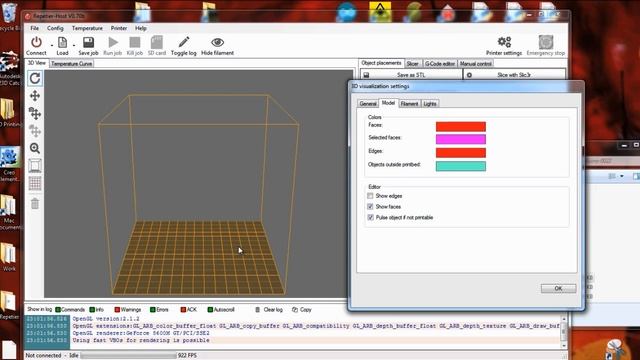The width and height of the screenshot is (640, 360).
Task: Click the isometric cube view icon
Action: click(35, 166)
